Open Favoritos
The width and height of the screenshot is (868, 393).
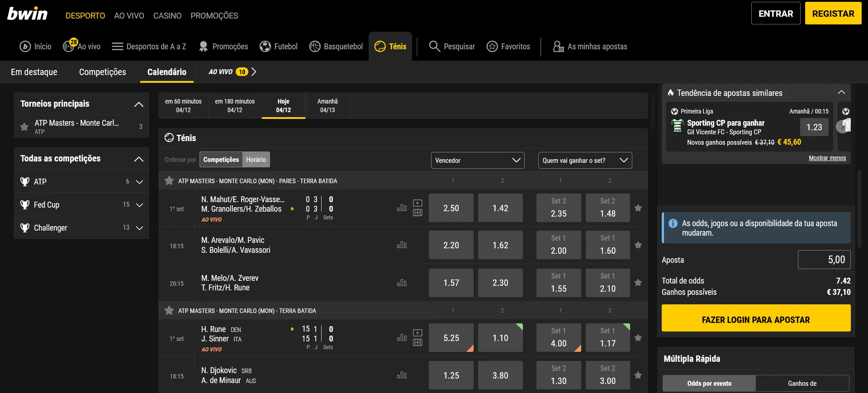point(508,47)
